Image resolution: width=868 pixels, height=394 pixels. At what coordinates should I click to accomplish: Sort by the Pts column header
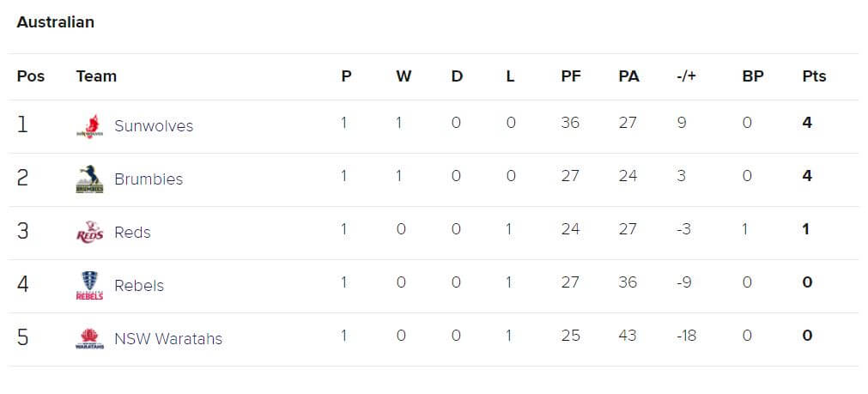pyautogui.click(x=814, y=76)
